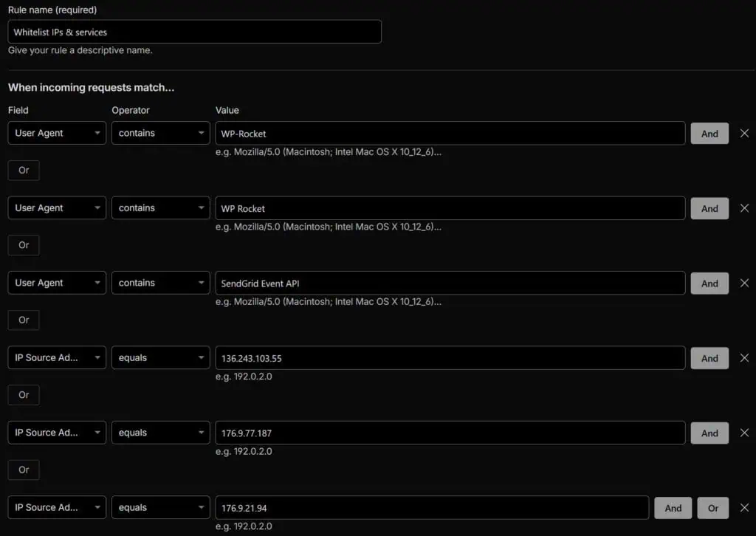Click the SendGrid Event API value field
The height and width of the screenshot is (536, 756).
click(450, 283)
